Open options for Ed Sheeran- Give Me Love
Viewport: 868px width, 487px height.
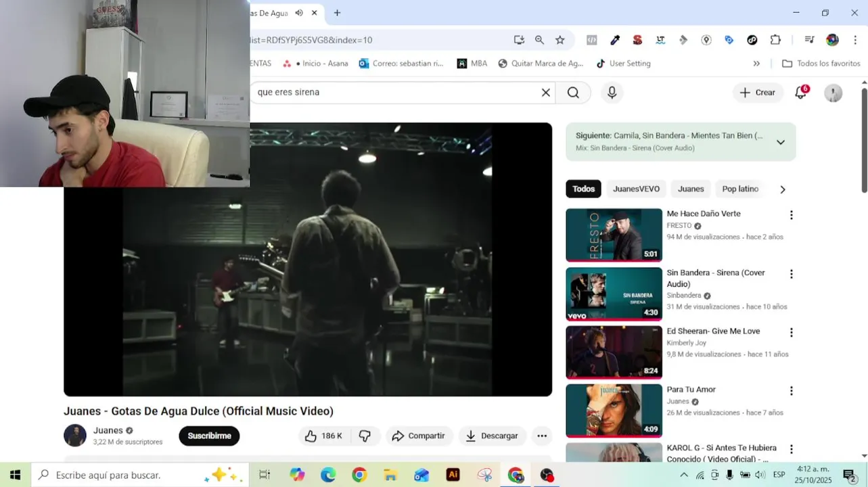point(791,332)
